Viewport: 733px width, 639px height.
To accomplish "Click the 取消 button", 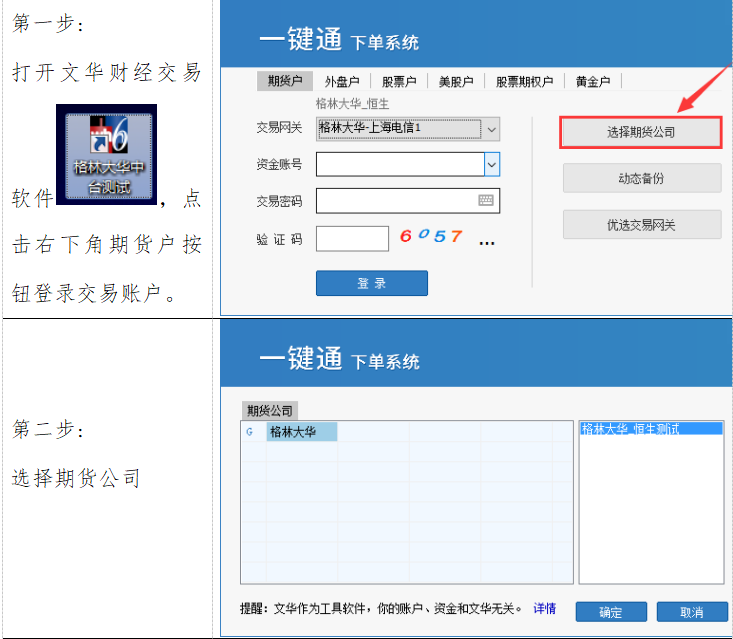I will coord(692,612).
